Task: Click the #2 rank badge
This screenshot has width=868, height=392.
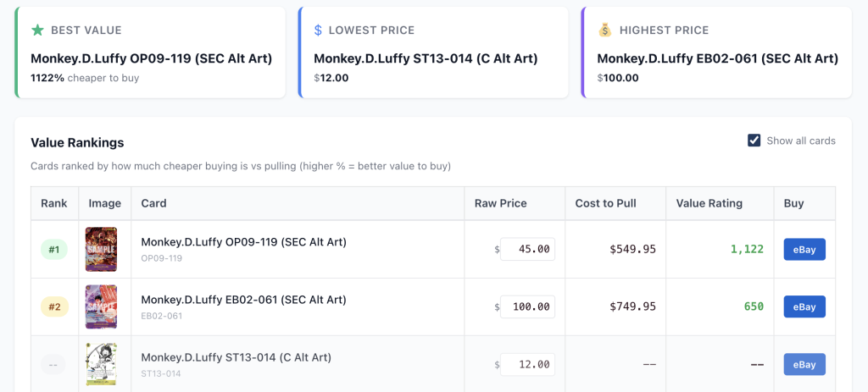Action: (x=54, y=306)
